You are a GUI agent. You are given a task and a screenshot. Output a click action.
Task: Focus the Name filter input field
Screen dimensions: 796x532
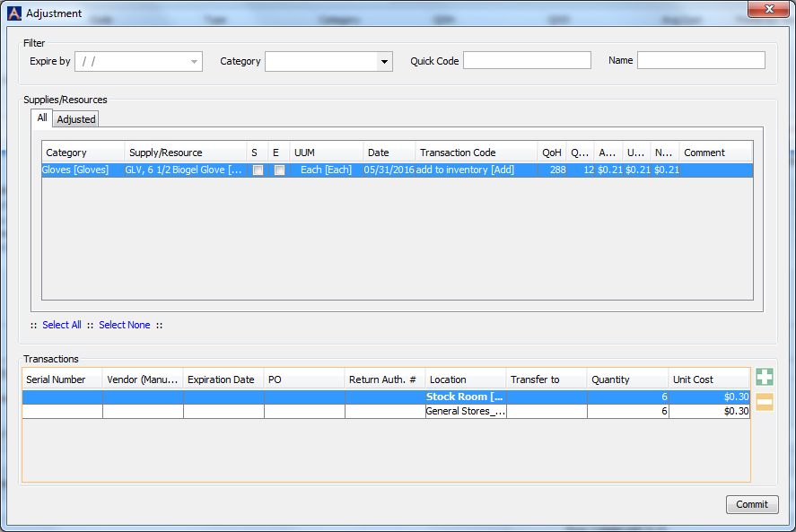[x=700, y=60]
